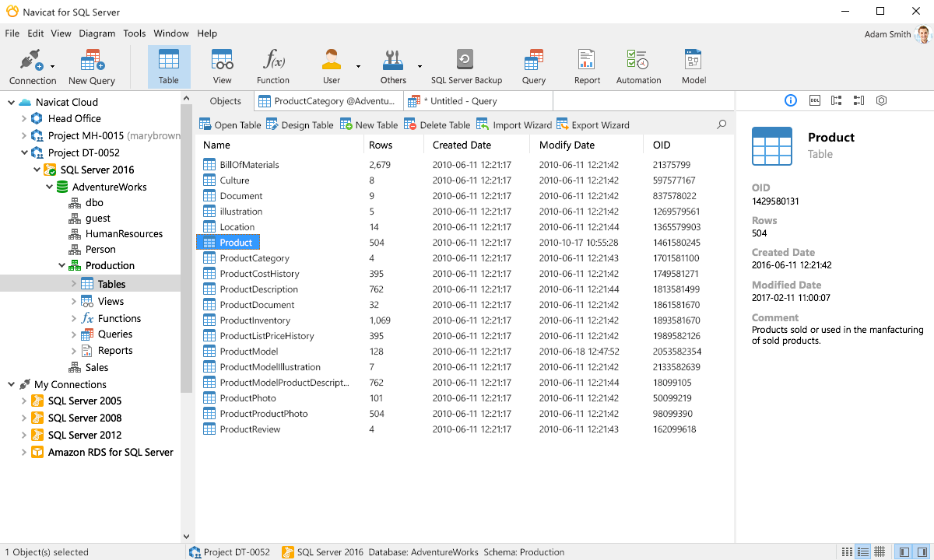Open a New Query from the toolbar
The image size is (934, 560).
pos(91,65)
